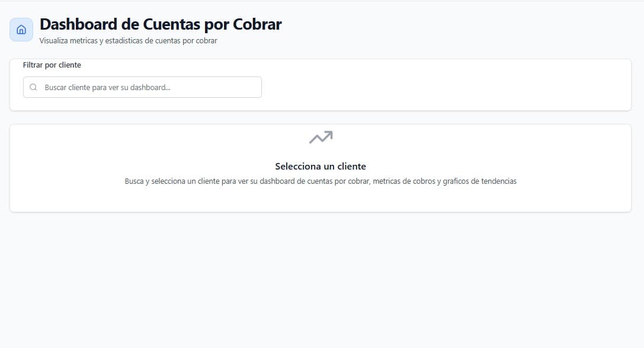Screen dimensions: 644x348
Task: Focus the 'Buscar cliente para ver su dashboard' field
Action: pyautogui.click(x=142, y=87)
